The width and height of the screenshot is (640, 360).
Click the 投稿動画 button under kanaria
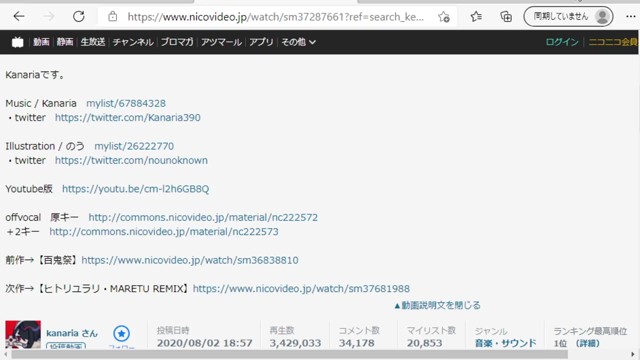pyautogui.click(x=66, y=345)
